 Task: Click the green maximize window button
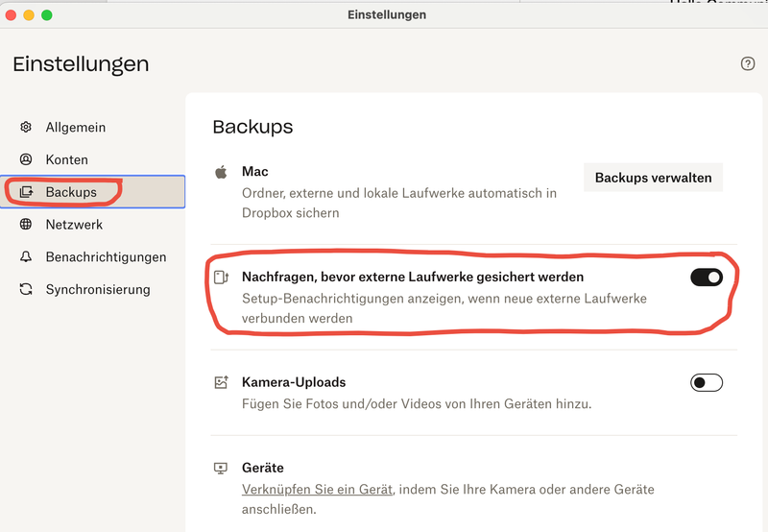pos(47,15)
